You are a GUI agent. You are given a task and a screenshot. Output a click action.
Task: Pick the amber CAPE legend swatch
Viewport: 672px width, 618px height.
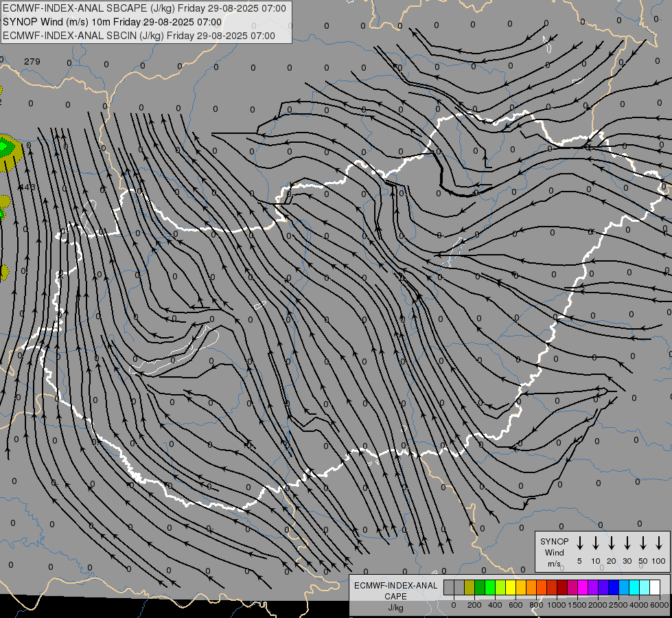pos(521,587)
